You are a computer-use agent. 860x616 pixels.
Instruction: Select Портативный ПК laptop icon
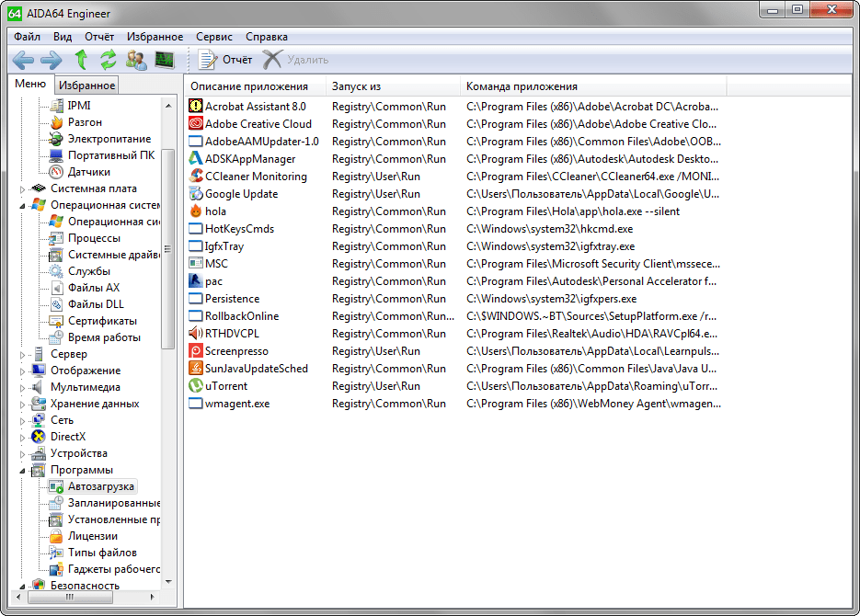(56, 155)
